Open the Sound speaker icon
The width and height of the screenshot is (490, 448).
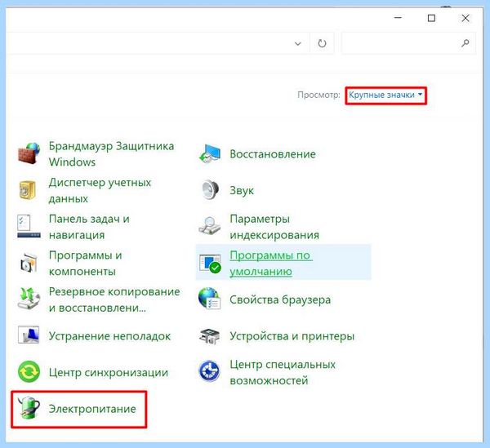coord(210,190)
